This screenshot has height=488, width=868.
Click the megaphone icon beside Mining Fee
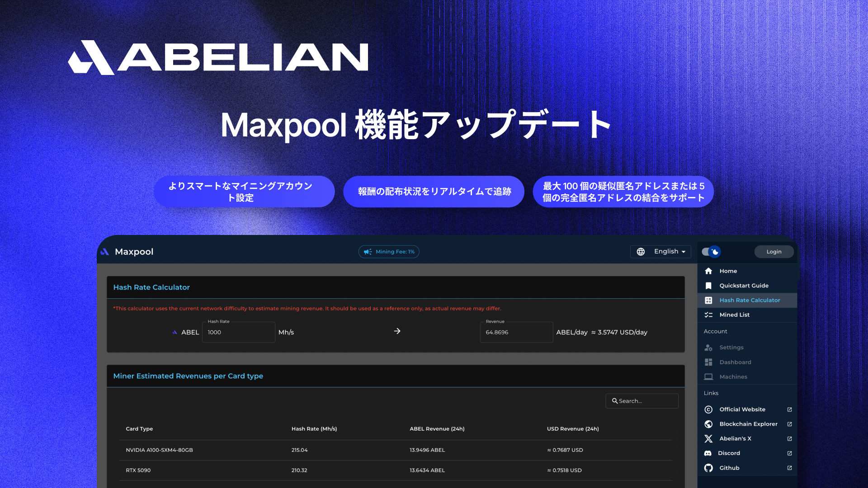(x=368, y=252)
